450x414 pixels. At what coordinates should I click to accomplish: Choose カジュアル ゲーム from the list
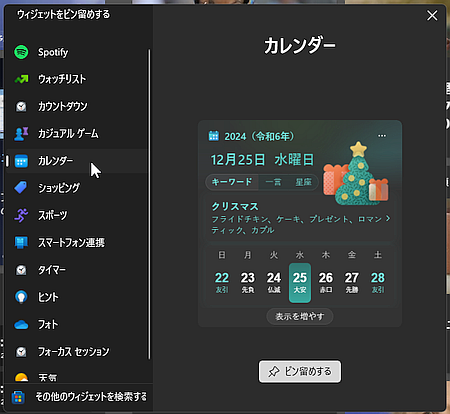[x=77, y=134]
